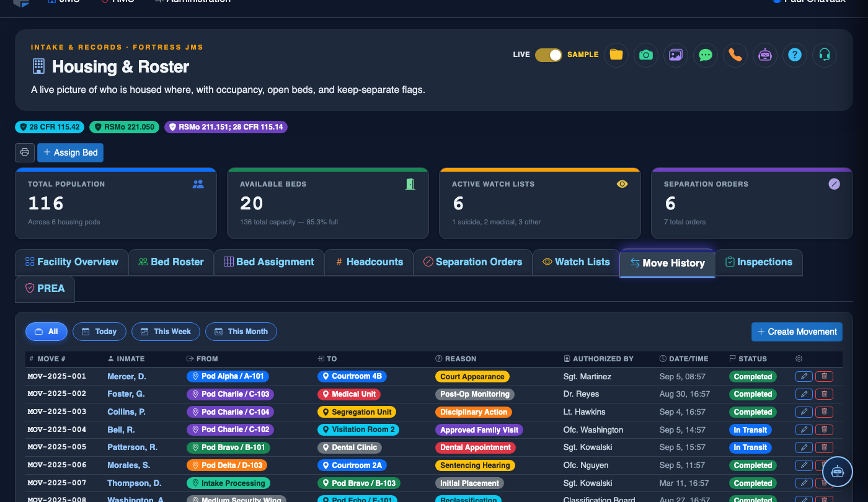Screen dimensions: 868x502
Task: Open the Bed Roster tab
Action: click(x=171, y=262)
